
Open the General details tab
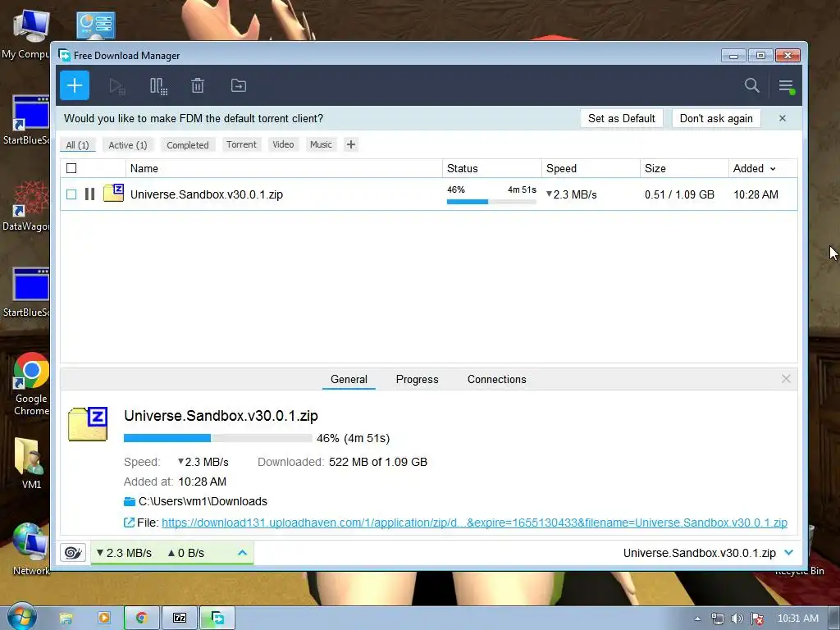[x=349, y=379]
